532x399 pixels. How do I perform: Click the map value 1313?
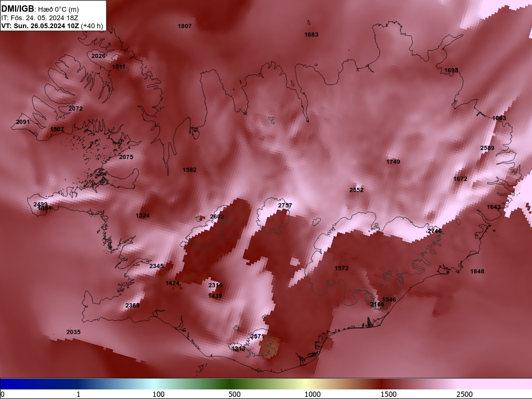tap(238, 349)
